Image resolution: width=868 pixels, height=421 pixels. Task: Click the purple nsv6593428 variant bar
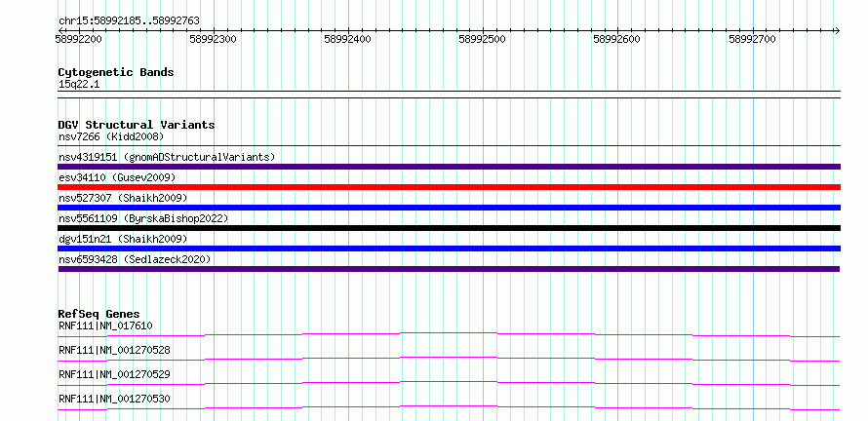(x=449, y=269)
